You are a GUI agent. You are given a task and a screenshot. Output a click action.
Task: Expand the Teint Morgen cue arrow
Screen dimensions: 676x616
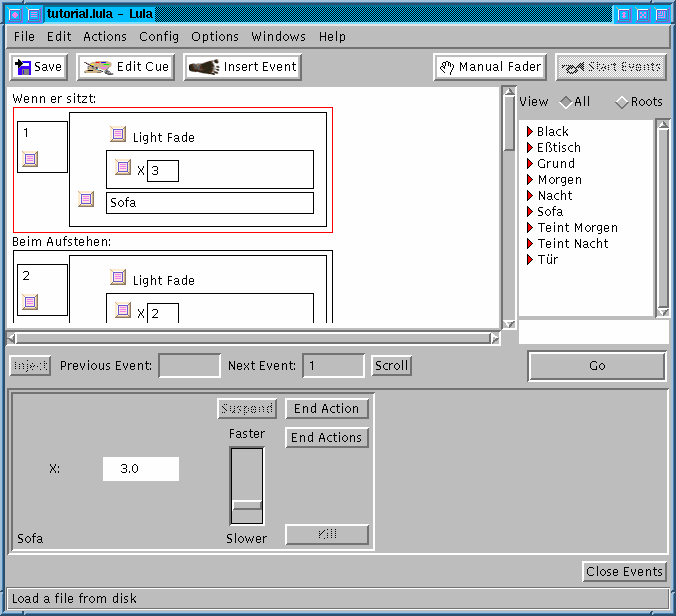coord(530,228)
